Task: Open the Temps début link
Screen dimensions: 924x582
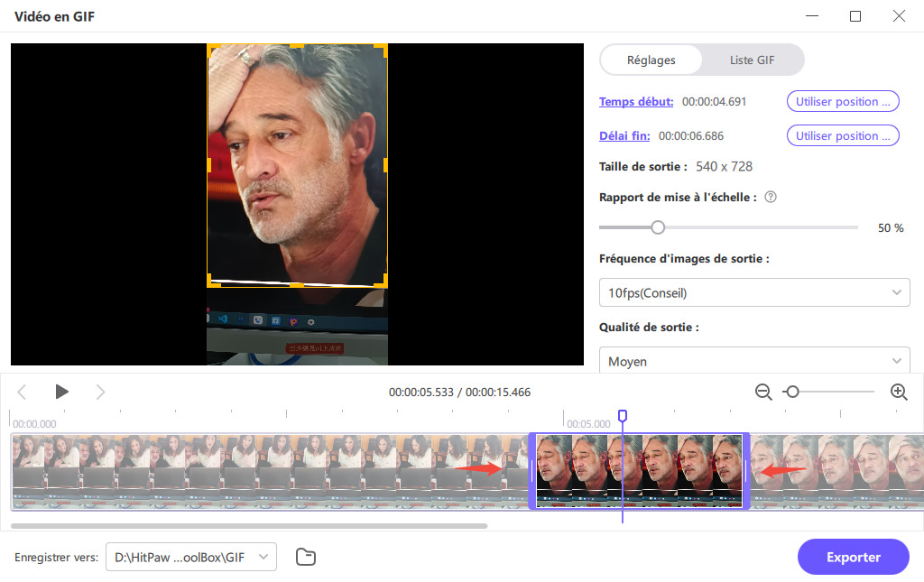Action: (636, 101)
